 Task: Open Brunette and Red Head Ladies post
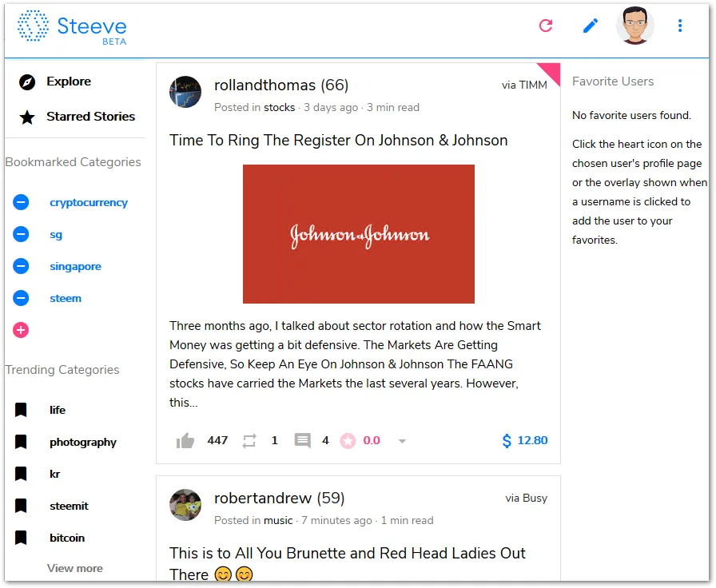click(x=347, y=564)
